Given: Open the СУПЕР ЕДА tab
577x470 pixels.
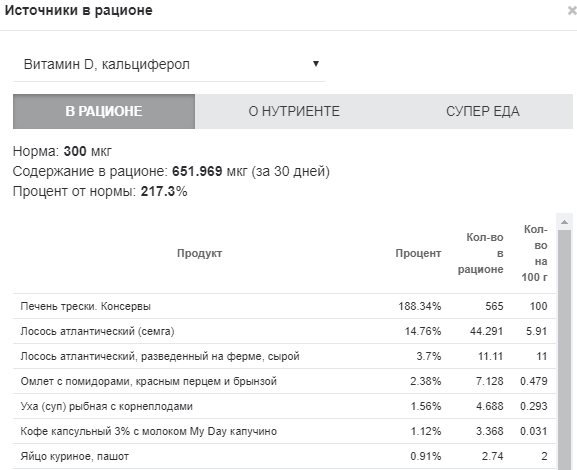Looking at the screenshot, I should tap(483, 111).
